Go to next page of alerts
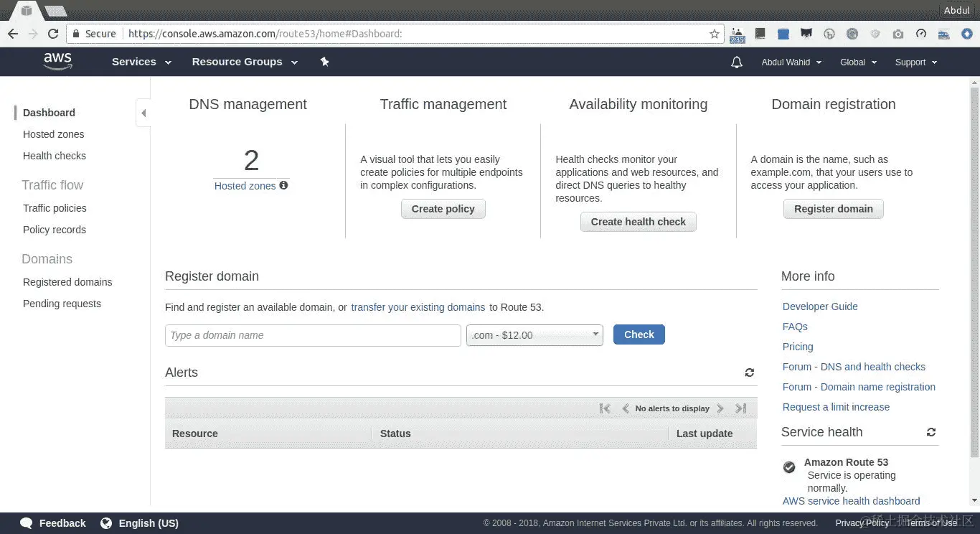 coord(720,408)
